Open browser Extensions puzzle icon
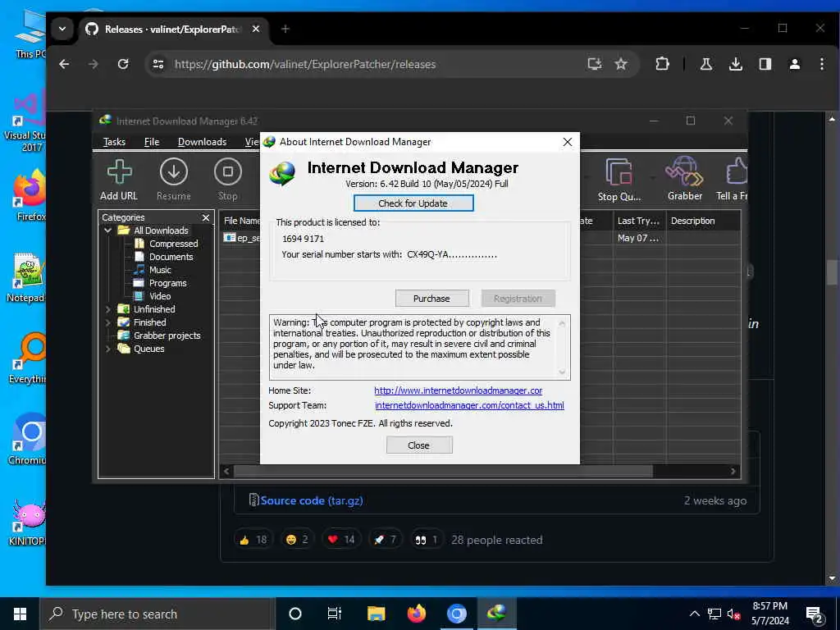840x630 pixels. pos(662,64)
